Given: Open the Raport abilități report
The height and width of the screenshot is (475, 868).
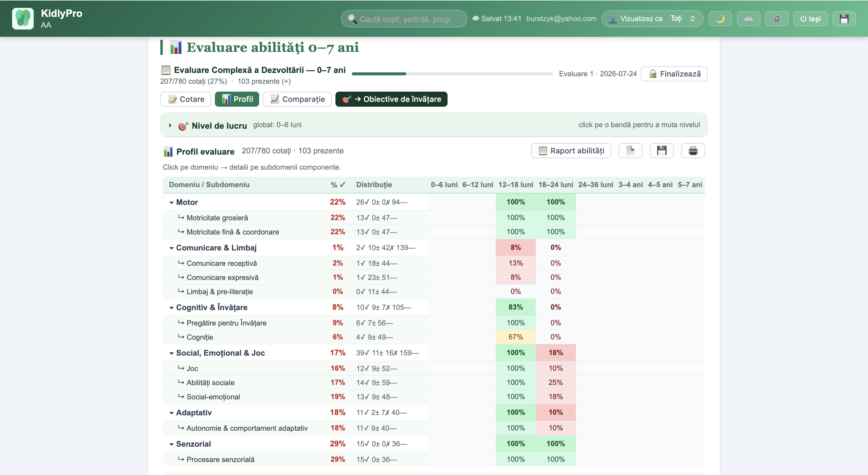Looking at the screenshot, I should pos(571,151).
